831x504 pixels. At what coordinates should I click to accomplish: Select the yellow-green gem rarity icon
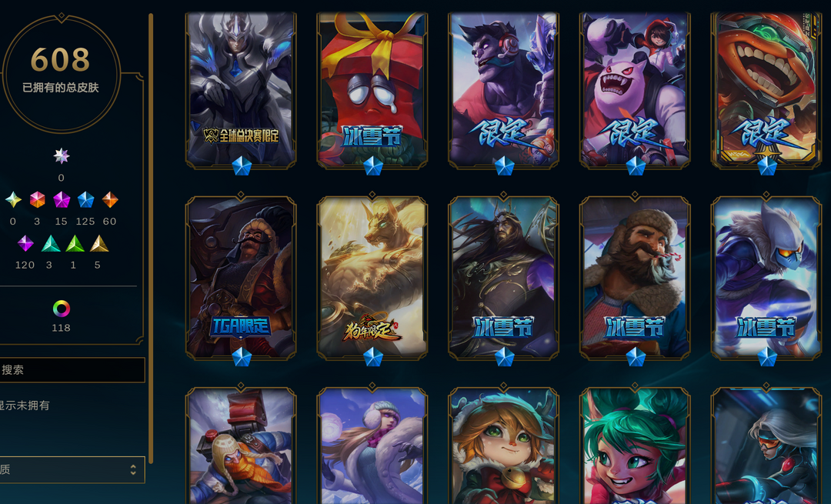coord(13,200)
